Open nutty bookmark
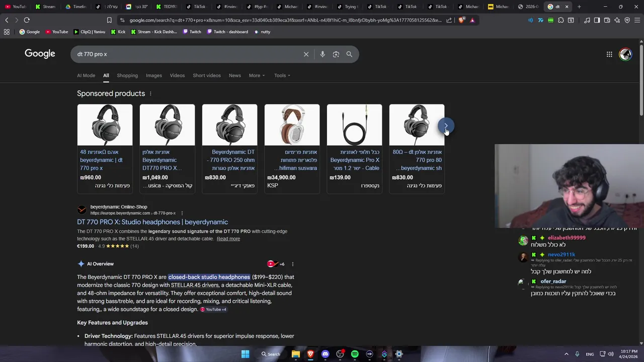The image size is (644, 362). tap(262, 32)
